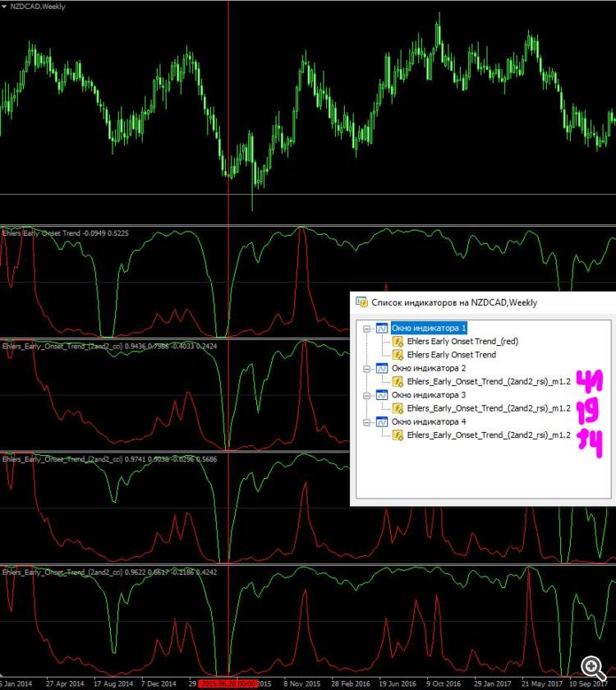
Task: Click the subwindow label with values 0.9436 0.7986
Action: (109, 347)
